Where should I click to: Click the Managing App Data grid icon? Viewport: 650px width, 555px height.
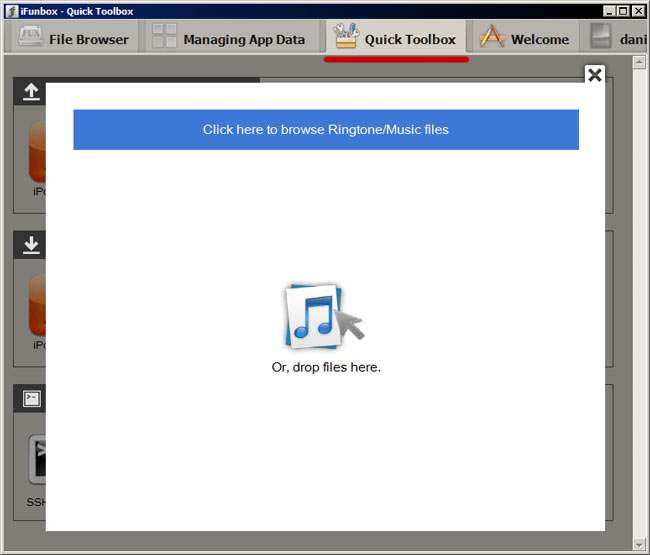tap(164, 36)
